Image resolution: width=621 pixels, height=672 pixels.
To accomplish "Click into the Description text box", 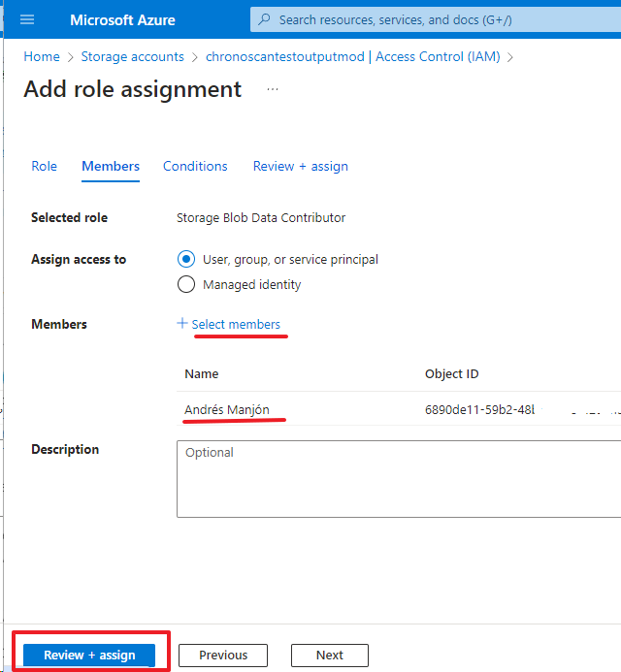I will pos(398,479).
